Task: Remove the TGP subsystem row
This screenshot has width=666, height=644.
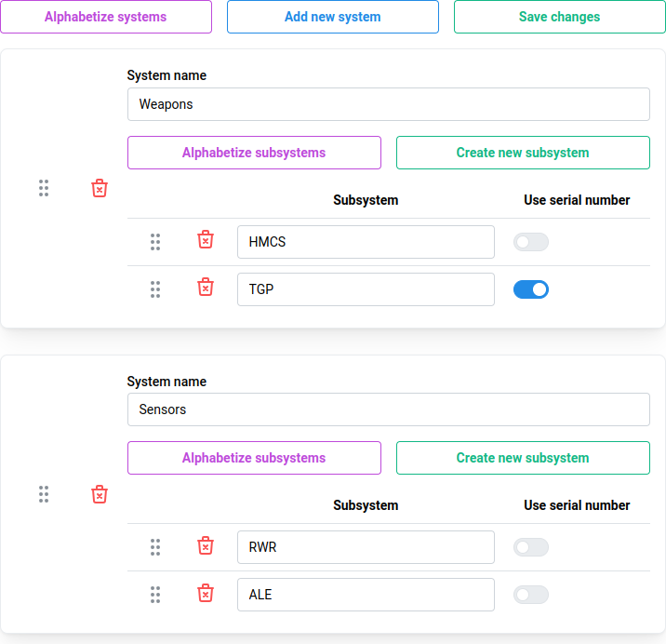Action: tap(206, 288)
